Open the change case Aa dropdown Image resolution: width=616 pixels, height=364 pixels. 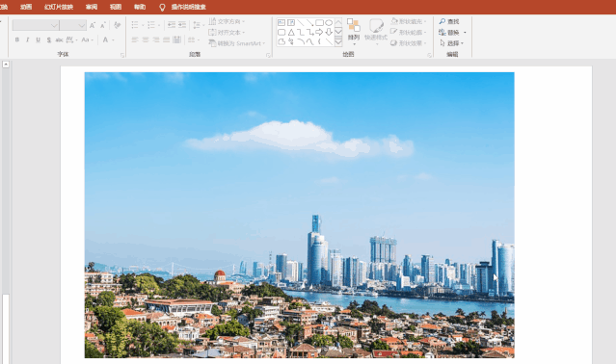click(x=87, y=39)
